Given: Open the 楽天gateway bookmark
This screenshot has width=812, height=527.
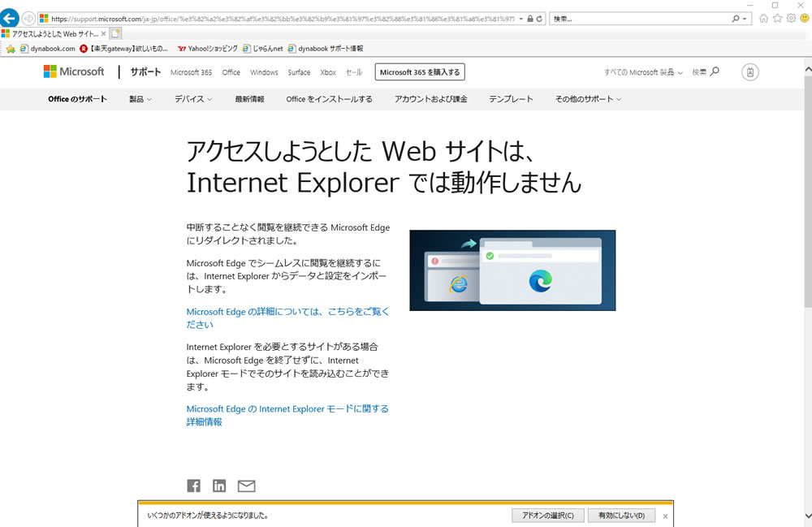Looking at the screenshot, I should (123, 49).
